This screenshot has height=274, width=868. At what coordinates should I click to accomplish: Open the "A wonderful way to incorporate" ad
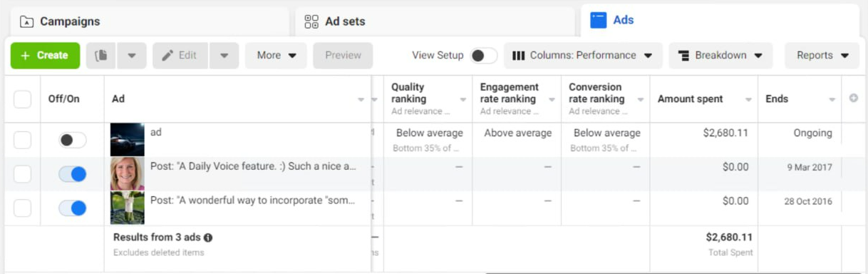(253, 201)
